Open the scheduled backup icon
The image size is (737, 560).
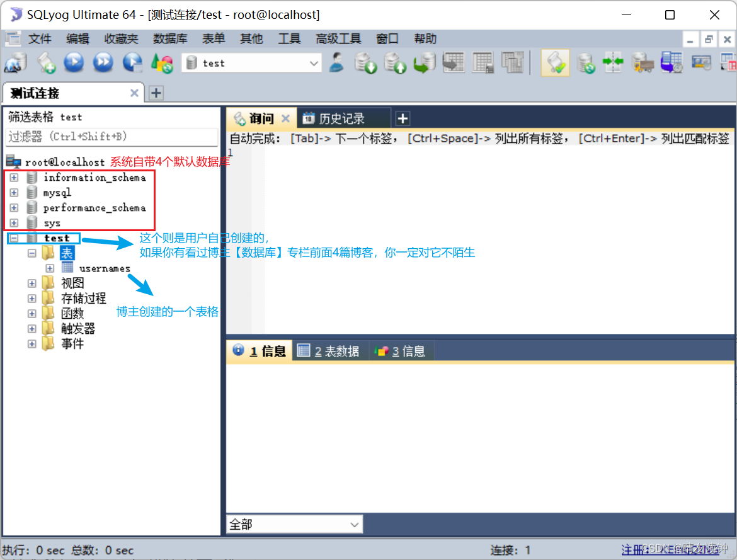click(x=671, y=62)
